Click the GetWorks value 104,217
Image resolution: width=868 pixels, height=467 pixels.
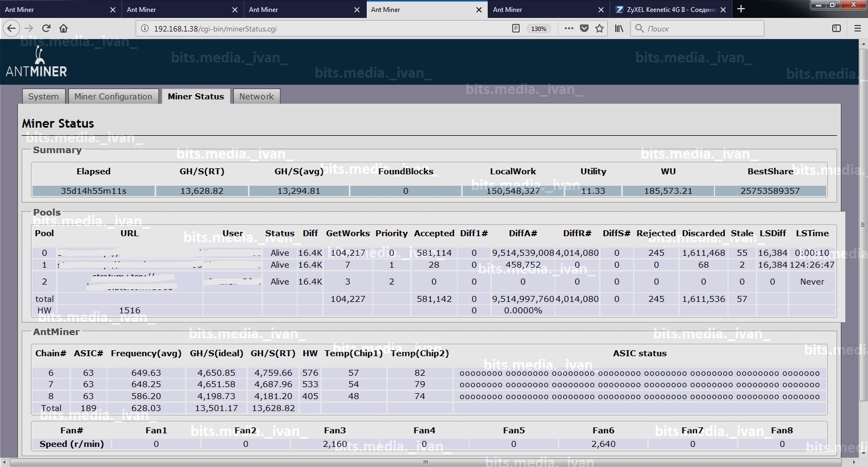tap(348, 253)
